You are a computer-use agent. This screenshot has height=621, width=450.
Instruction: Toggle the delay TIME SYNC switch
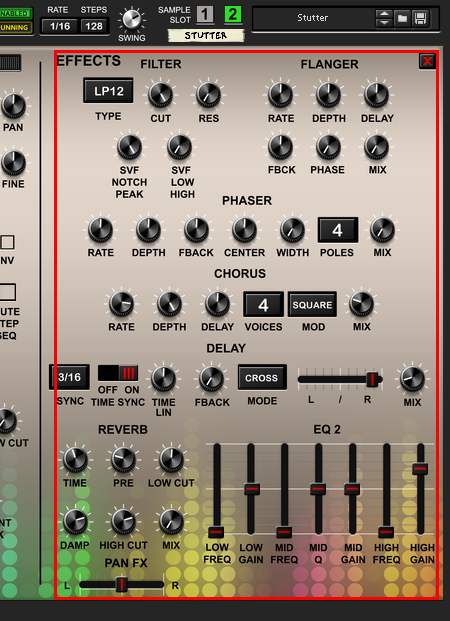point(118,373)
